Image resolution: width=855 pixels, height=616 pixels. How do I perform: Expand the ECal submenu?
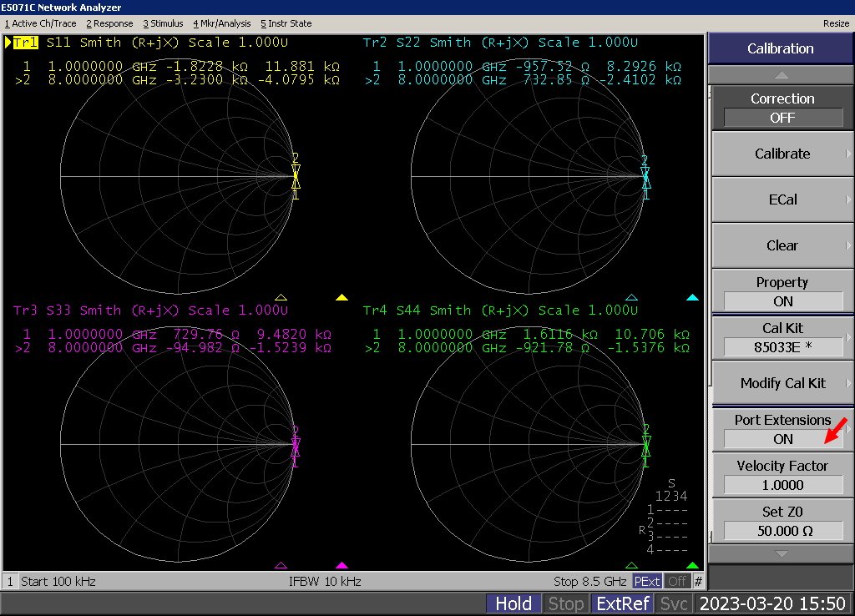click(x=782, y=199)
